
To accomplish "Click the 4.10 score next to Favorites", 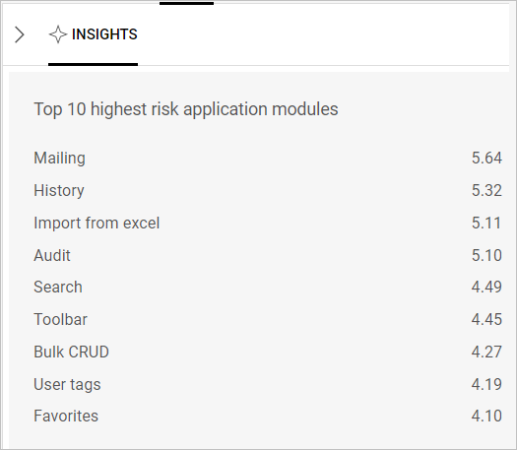I will pyautogui.click(x=486, y=416).
